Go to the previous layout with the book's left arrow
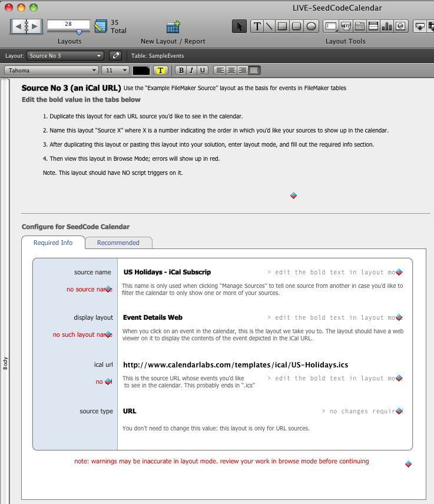Image resolution: width=434 pixels, height=504 pixels. (x=18, y=26)
